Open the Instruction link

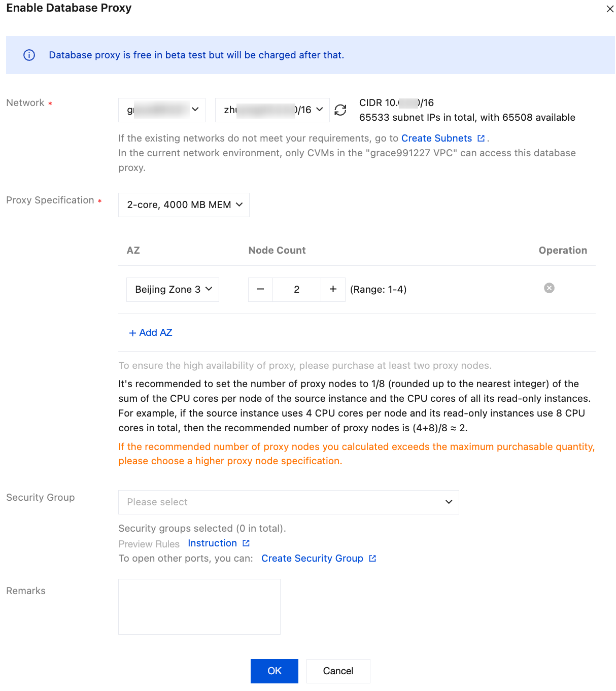point(212,543)
